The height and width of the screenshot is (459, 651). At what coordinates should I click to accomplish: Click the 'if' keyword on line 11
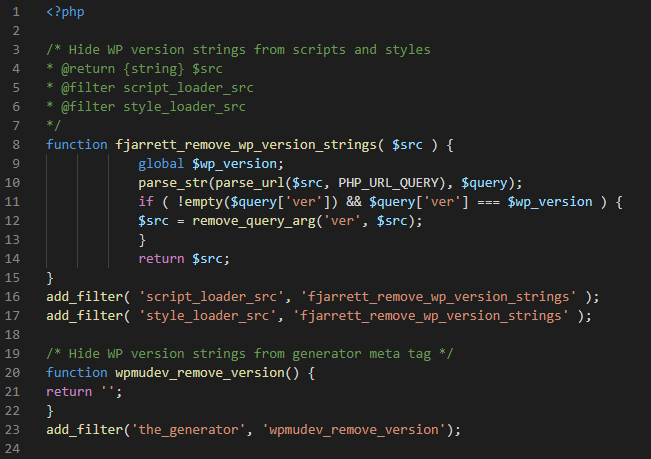pos(146,202)
